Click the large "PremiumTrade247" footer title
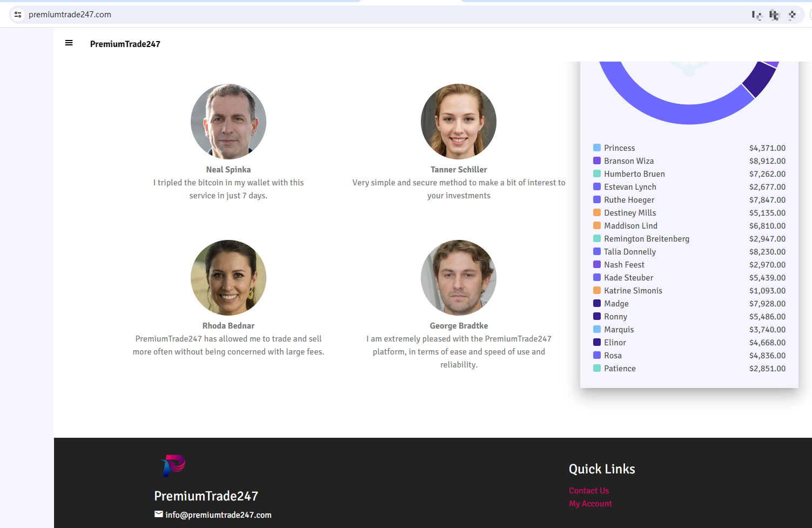 206,496
